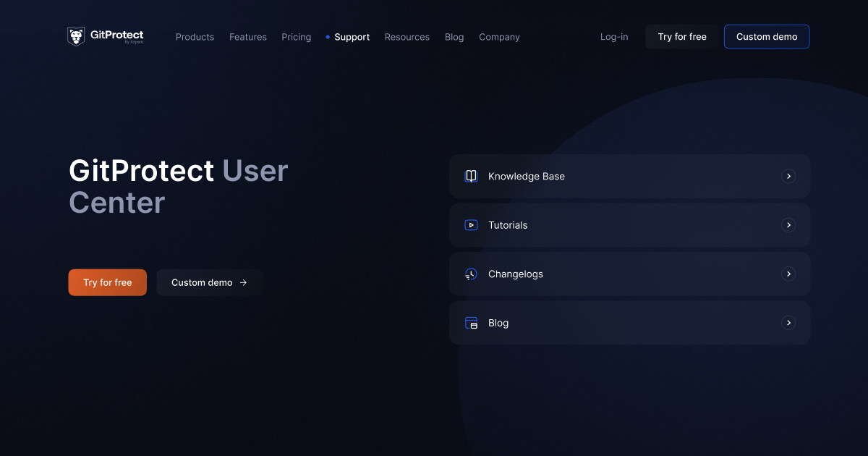
Task: Select the Knowledge Base book icon
Action: point(471,176)
